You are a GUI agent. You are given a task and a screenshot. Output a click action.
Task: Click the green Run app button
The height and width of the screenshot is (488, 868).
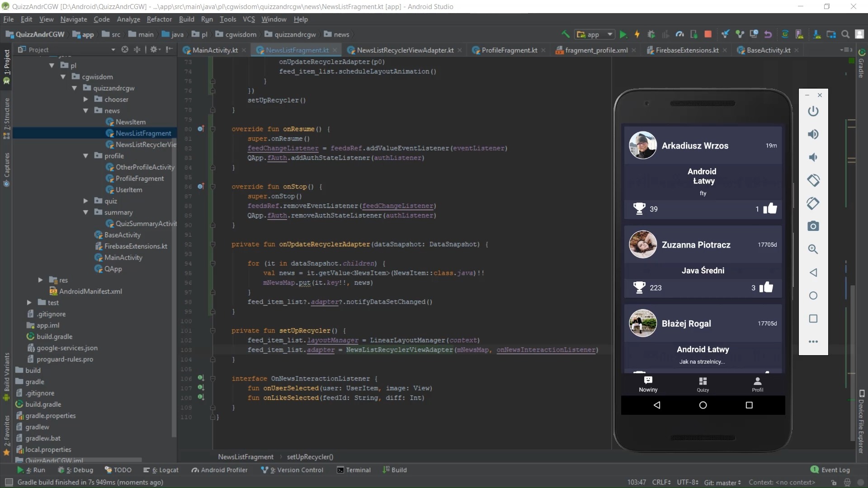(x=623, y=34)
